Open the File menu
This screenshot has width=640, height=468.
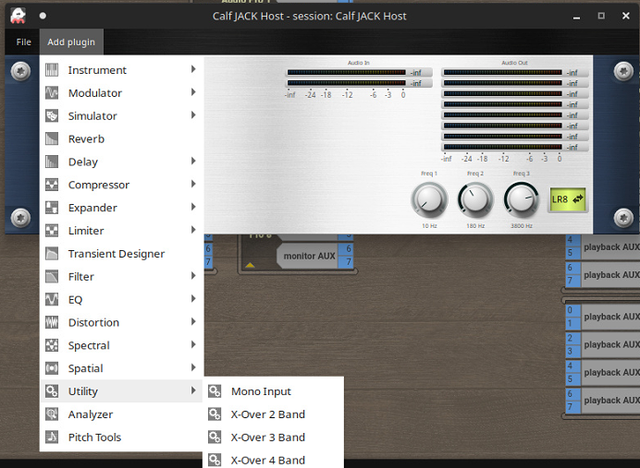(23, 42)
